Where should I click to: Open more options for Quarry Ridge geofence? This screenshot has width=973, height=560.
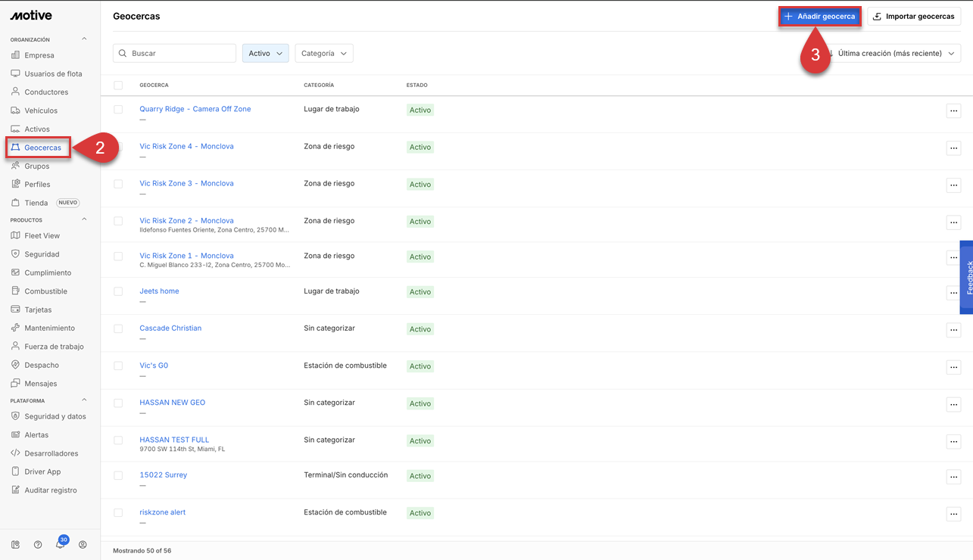(x=953, y=111)
